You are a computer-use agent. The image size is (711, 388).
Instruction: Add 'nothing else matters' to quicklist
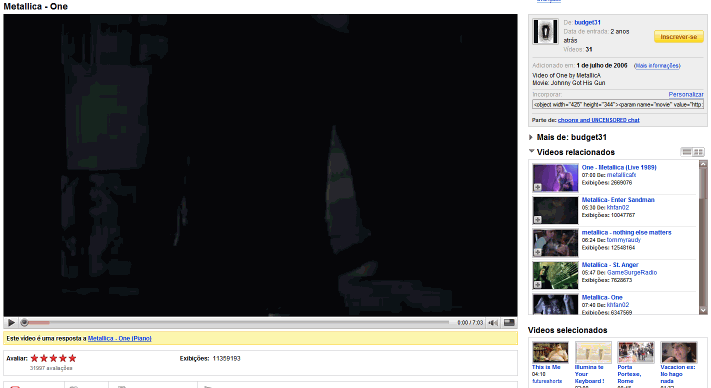point(537,252)
